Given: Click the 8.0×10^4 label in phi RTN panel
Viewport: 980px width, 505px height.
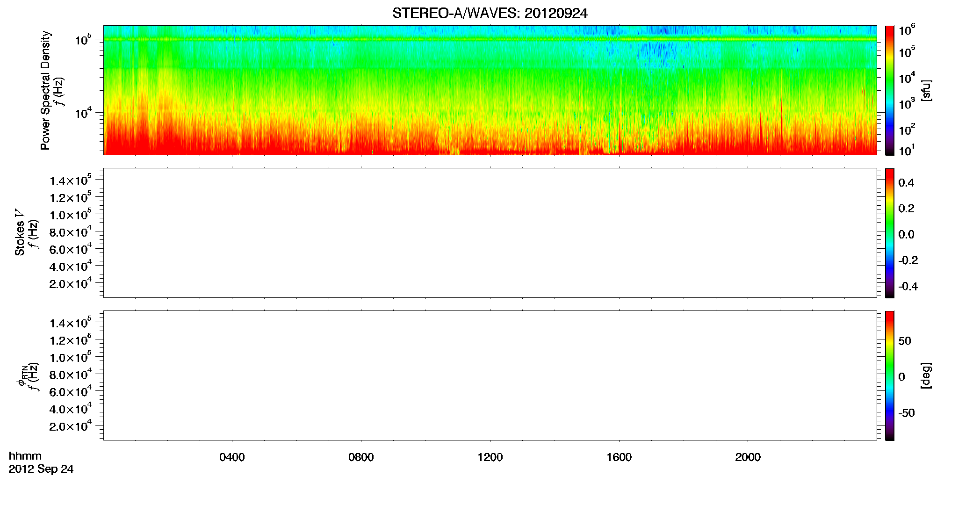Looking at the screenshot, I should click(x=71, y=374).
